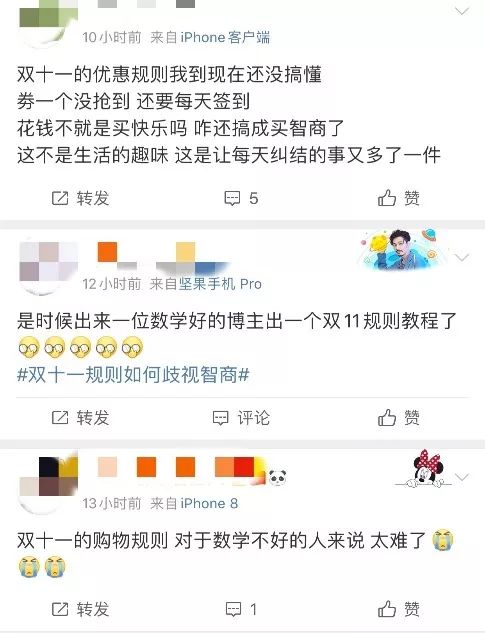Expand chevron next to Minnie badge

pos(462,477)
